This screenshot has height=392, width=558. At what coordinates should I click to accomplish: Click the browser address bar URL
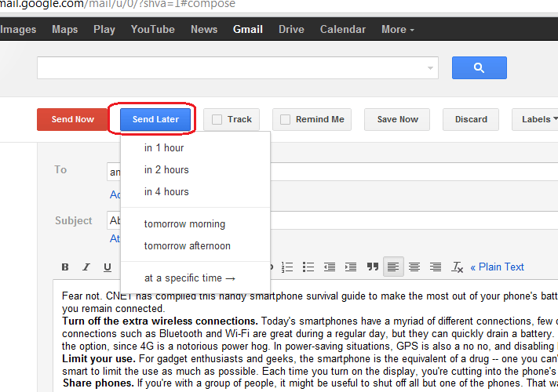point(118,4)
